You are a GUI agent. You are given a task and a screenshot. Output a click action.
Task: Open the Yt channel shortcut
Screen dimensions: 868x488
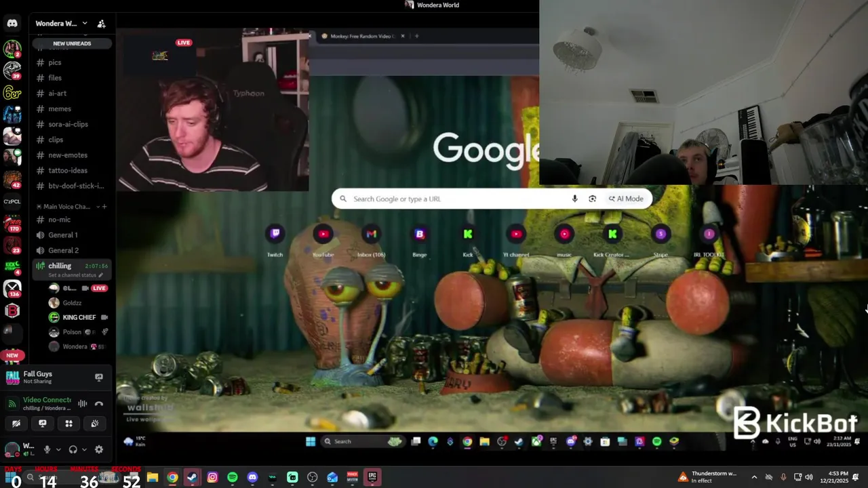pos(516,235)
